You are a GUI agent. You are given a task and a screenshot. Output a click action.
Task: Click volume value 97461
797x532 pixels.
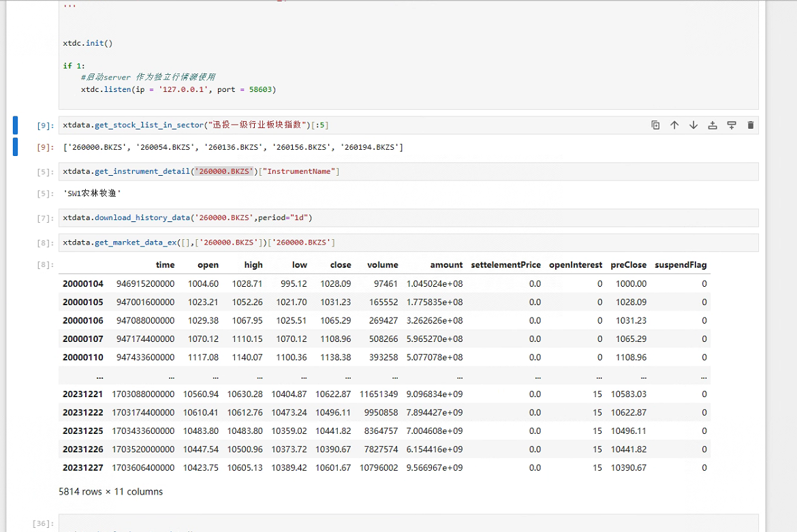coord(386,283)
